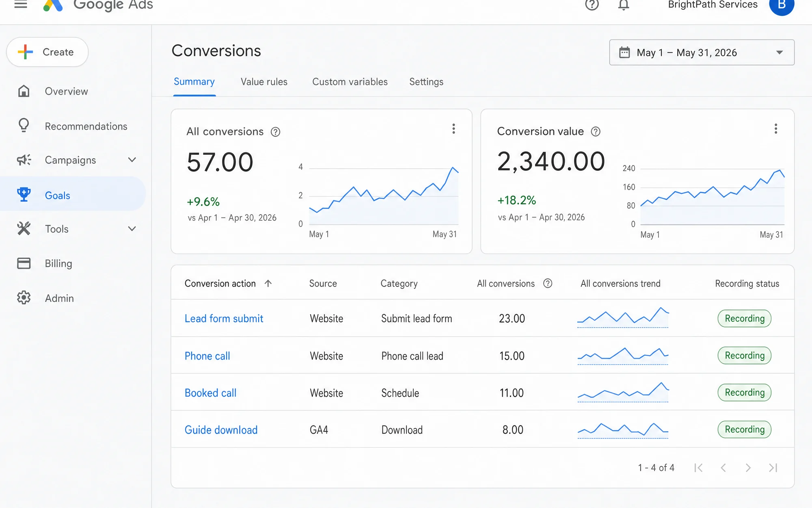Screen dimensions: 812x508
Task: Open Billing in sidebar
Action: click(x=58, y=264)
